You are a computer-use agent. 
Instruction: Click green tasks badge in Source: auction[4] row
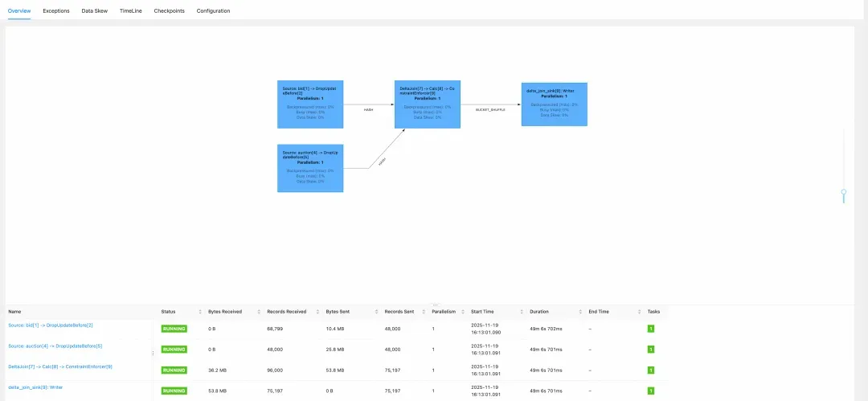(651, 350)
